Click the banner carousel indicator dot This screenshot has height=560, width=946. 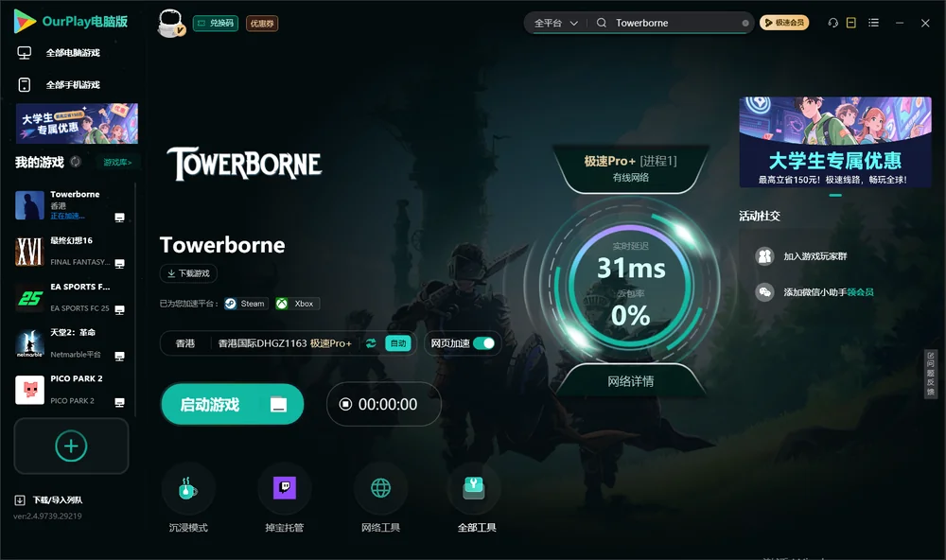pos(835,195)
